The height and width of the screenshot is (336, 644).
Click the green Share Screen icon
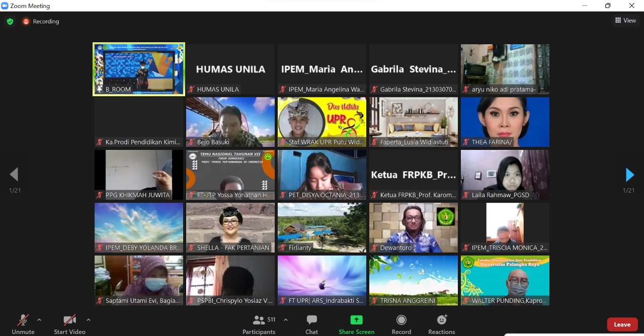coord(356,320)
